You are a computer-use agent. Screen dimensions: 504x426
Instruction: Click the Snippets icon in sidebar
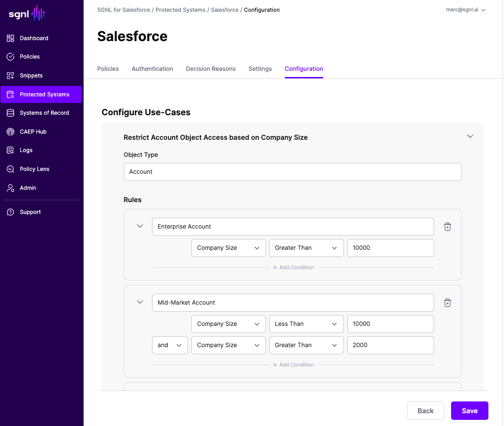point(10,76)
